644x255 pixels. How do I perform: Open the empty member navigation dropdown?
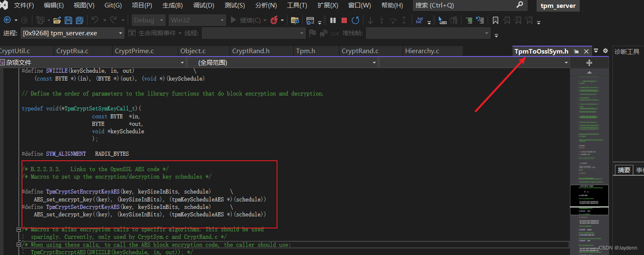click(x=475, y=63)
